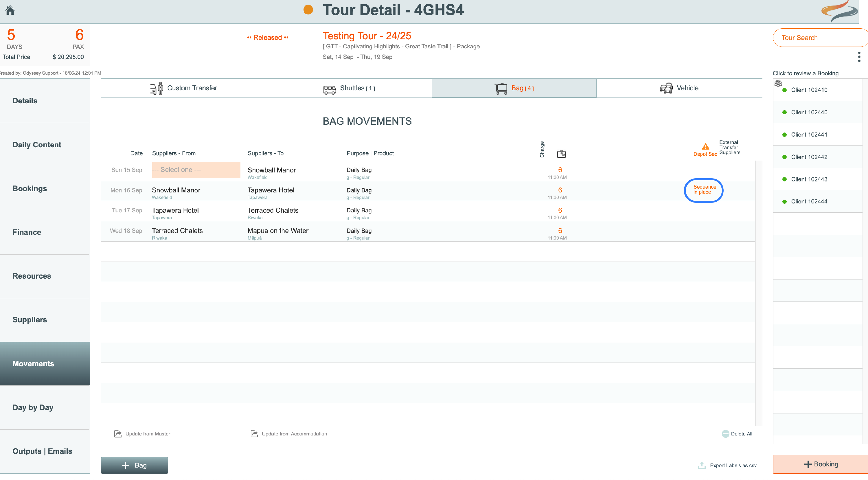
Task: Click the group icon above client list
Action: [778, 83]
